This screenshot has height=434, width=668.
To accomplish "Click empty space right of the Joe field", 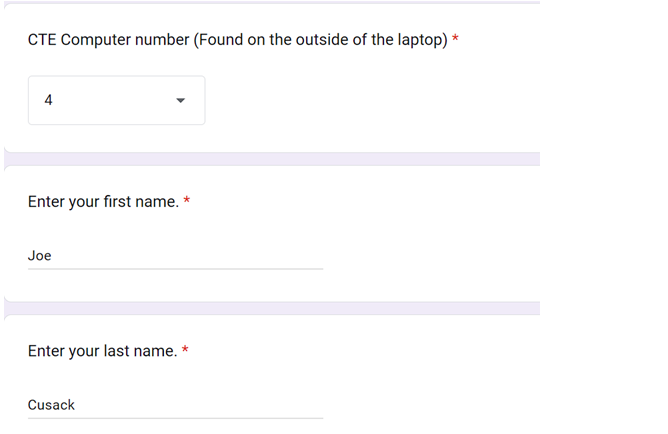I will coord(430,256).
